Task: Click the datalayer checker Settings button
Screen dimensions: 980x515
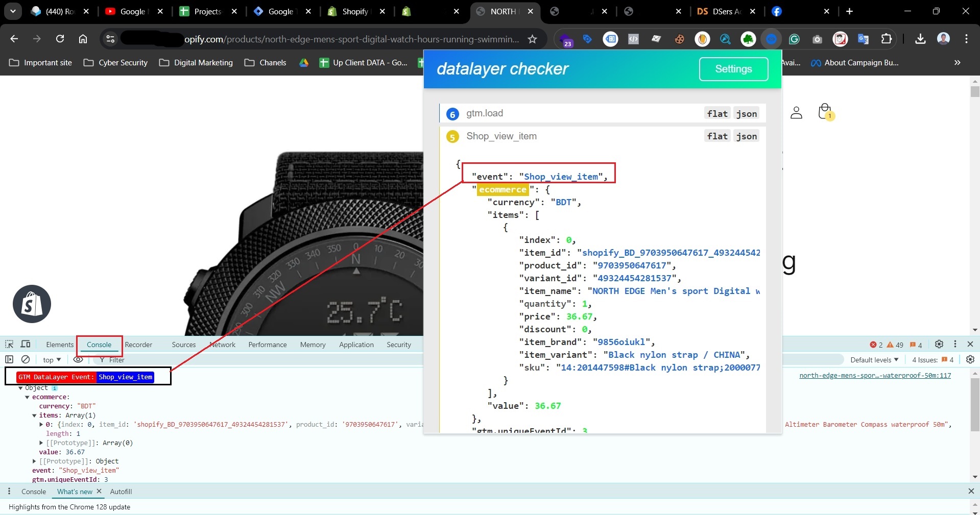Action: tap(733, 69)
